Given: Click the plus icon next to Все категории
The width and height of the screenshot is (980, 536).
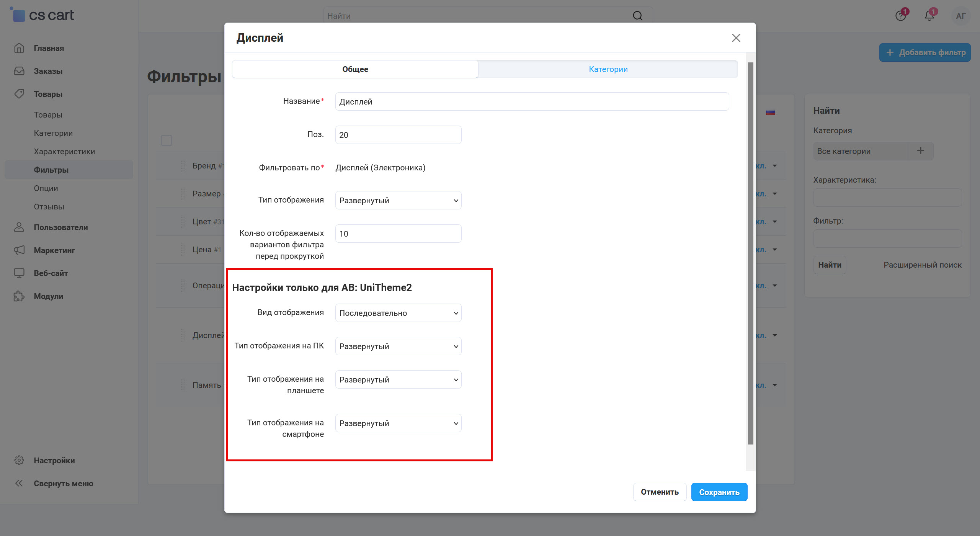Looking at the screenshot, I should [x=921, y=151].
